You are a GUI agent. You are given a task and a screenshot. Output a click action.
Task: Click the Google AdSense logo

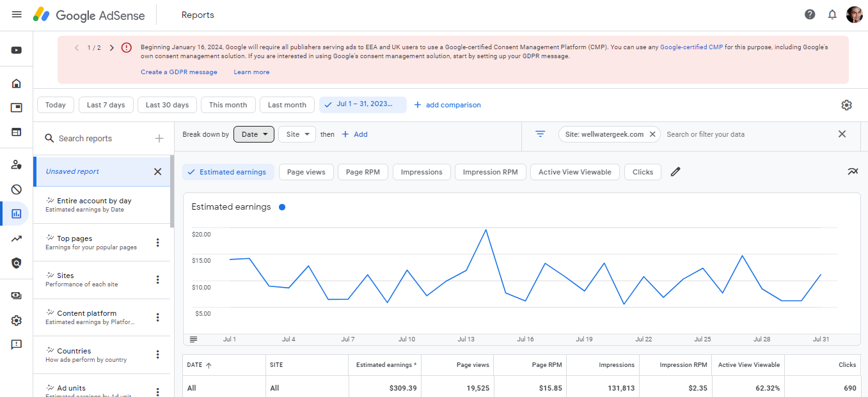[90, 15]
